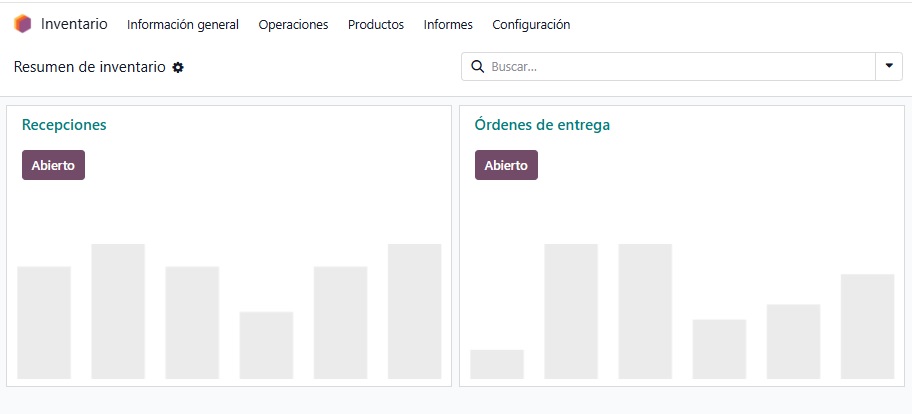Select shortest bar in Recepciones chart
Viewport: 912px width, 414px height.
tap(266, 345)
